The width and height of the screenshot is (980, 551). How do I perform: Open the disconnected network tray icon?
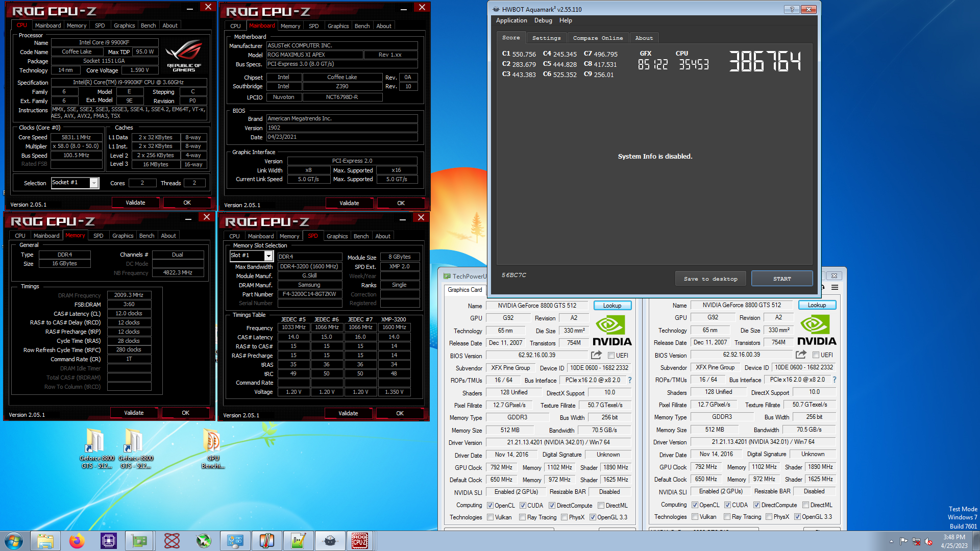pos(916,541)
